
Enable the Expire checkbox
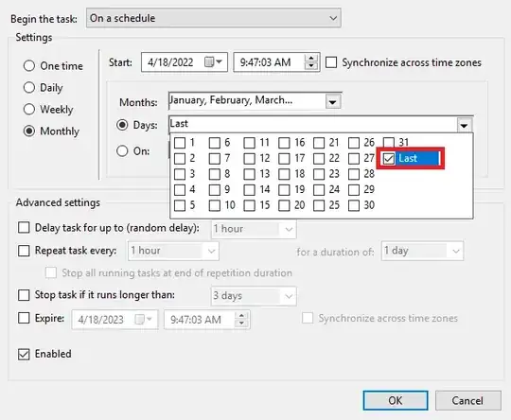[24, 318]
